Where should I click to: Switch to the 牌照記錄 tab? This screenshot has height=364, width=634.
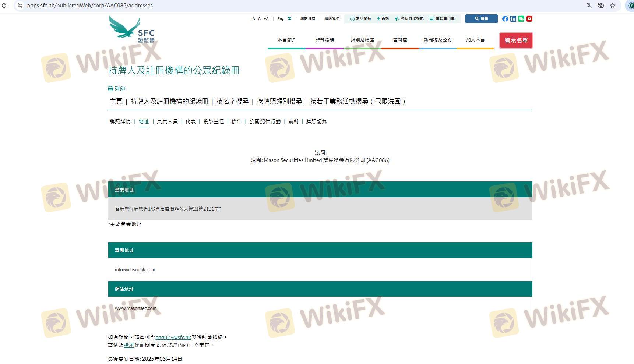[317, 121]
